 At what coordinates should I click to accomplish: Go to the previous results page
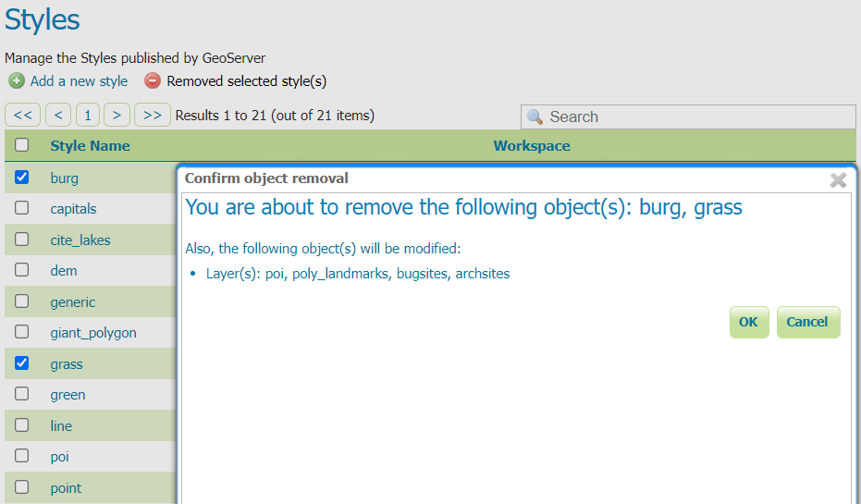point(57,116)
